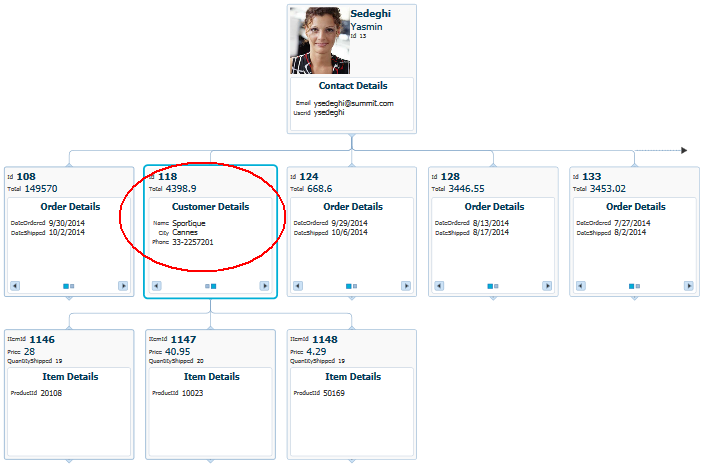The image size is (703, 470).
Task: Show next panel of order 128 card
Action: [x=547, y=286]
